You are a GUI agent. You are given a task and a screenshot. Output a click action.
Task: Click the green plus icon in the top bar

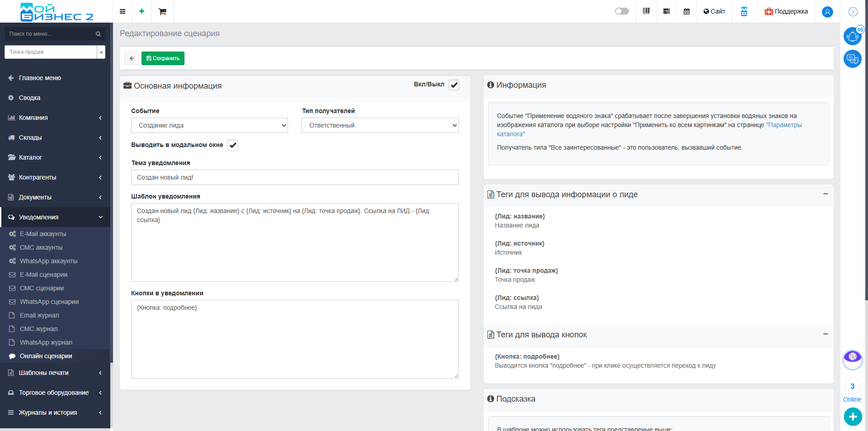(x=142, y=11)
